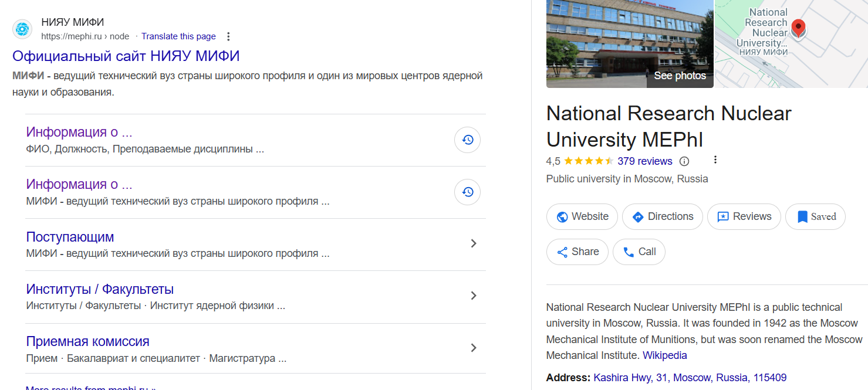Click the Call button
Viewport: 868px width, 390px height.
[639, 252]
